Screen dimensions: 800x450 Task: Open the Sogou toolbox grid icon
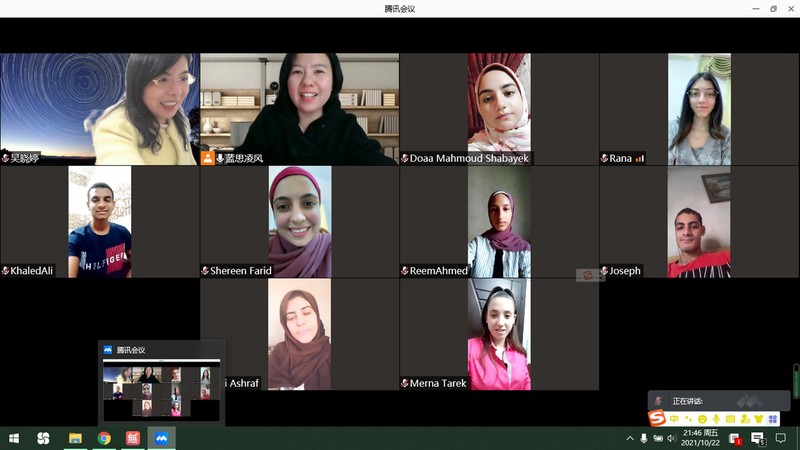pyautogui.click(x=773, y=418)
